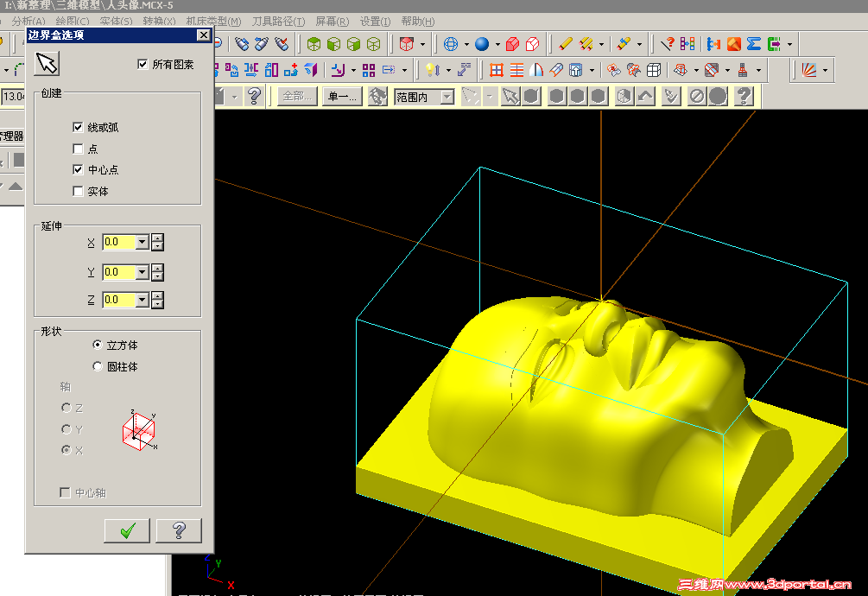Image resolution: width=868 pixels, height=596 pixels.
Task: Confirm with the green check mark button
Action: [x=127, y=530]
